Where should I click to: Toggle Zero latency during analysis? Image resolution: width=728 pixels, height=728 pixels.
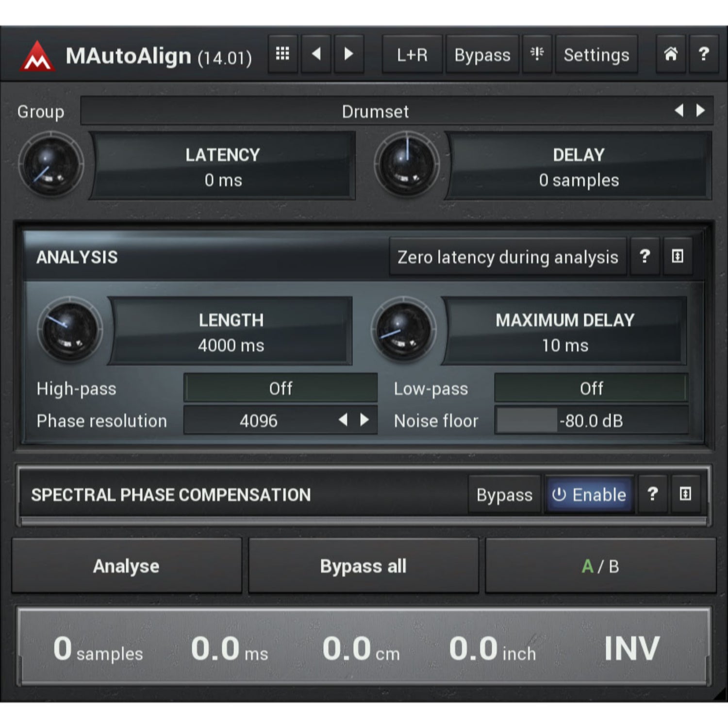508,256
